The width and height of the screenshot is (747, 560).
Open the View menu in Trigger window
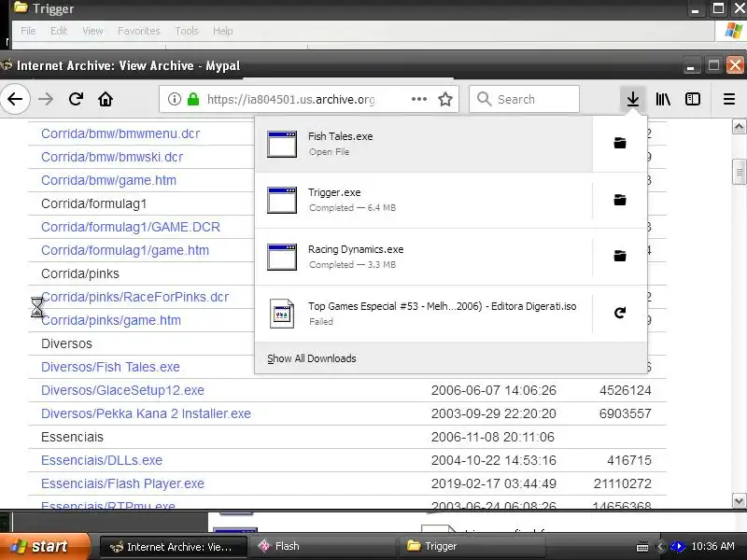pos(92,31)
